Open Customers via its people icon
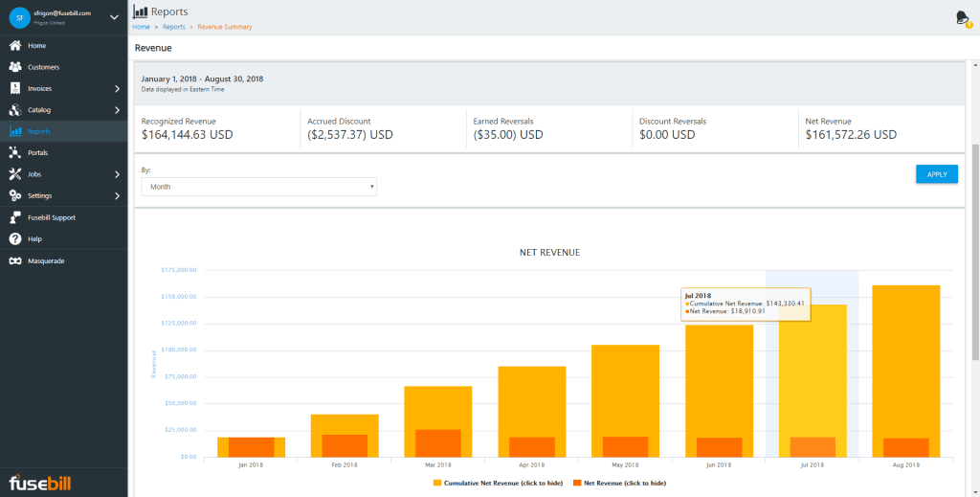This screenshot has width=980, height=497. 15,67
